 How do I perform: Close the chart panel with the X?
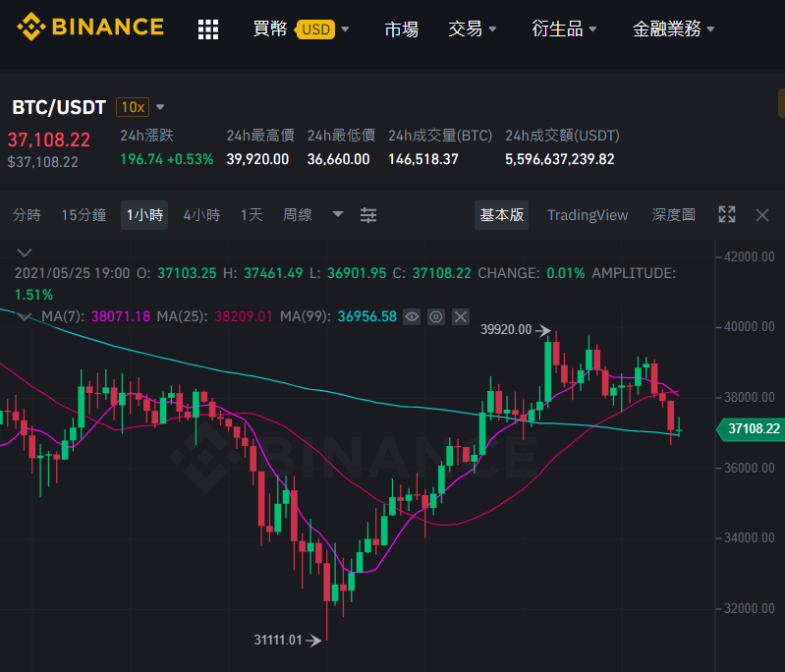[762, 215]
